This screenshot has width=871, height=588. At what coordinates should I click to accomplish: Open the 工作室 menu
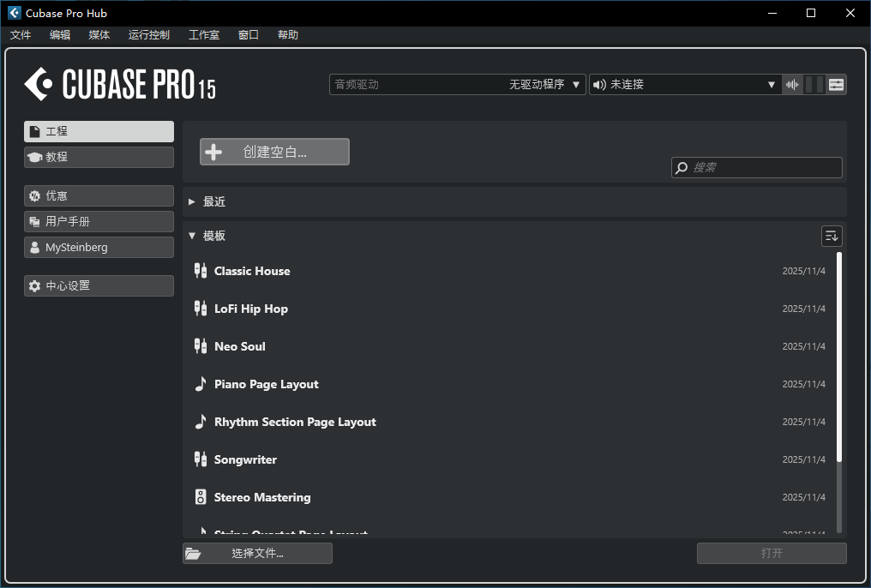[x=204, y=35]
